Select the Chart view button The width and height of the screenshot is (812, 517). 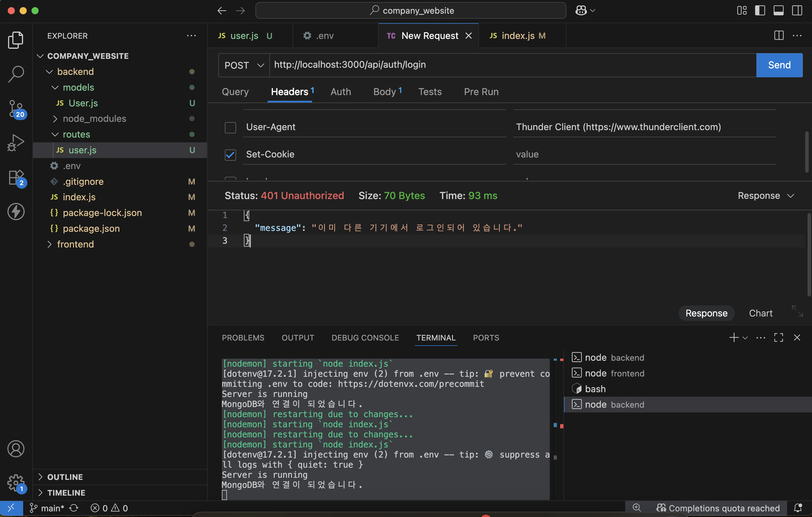click(760, 313)
